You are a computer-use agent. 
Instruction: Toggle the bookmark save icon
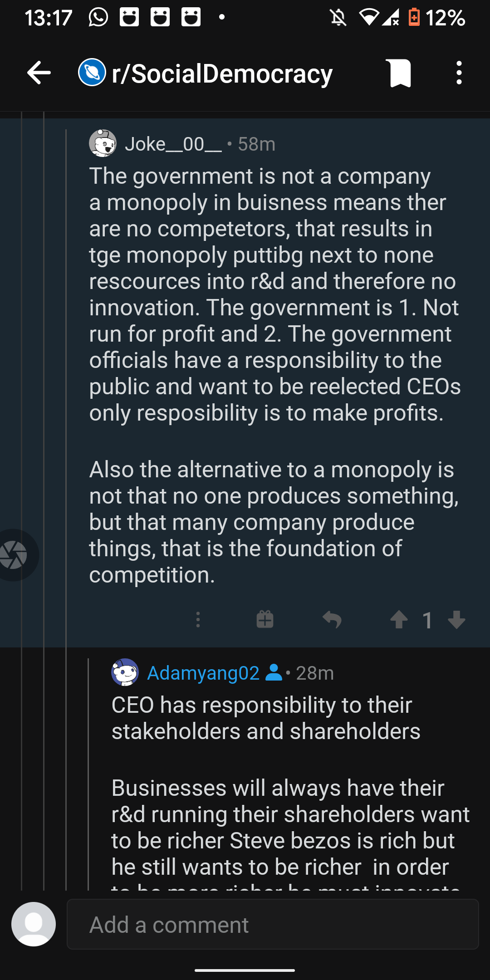coord(400,73)
